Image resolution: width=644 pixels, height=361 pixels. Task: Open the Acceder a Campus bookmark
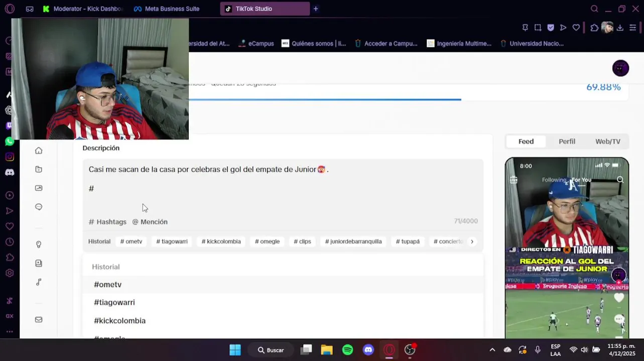[x=385, y=44]
